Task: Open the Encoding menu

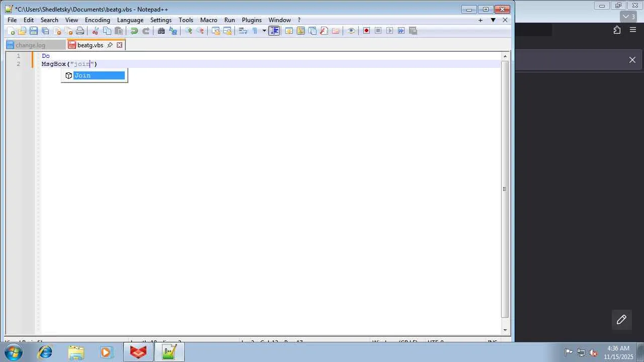Action: [98, 20]
